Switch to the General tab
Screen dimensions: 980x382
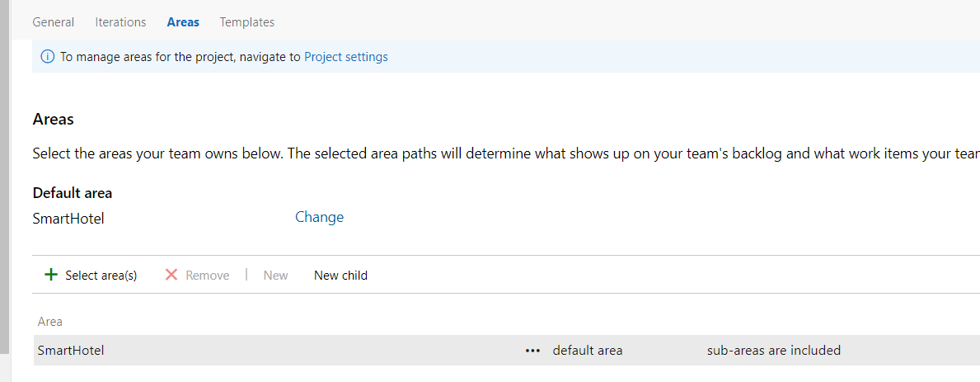tap(53, 22)
